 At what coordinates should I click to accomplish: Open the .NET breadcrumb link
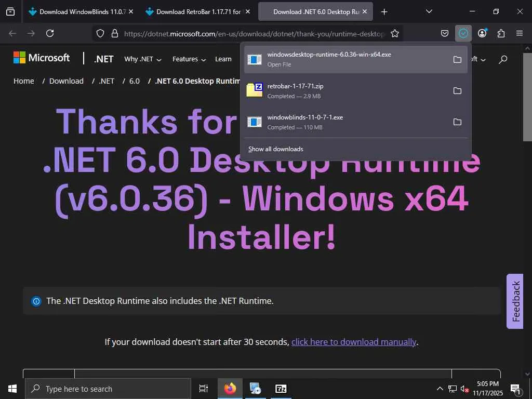point(107,81)
